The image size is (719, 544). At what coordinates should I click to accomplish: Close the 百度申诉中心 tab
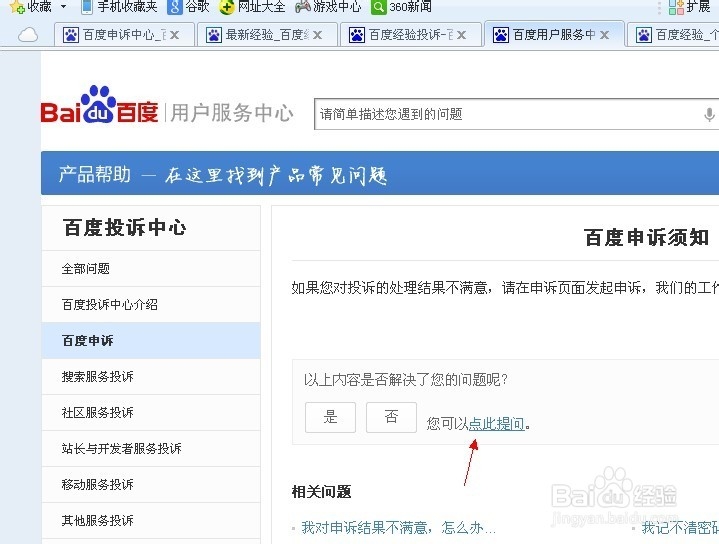tap(174, 35)
